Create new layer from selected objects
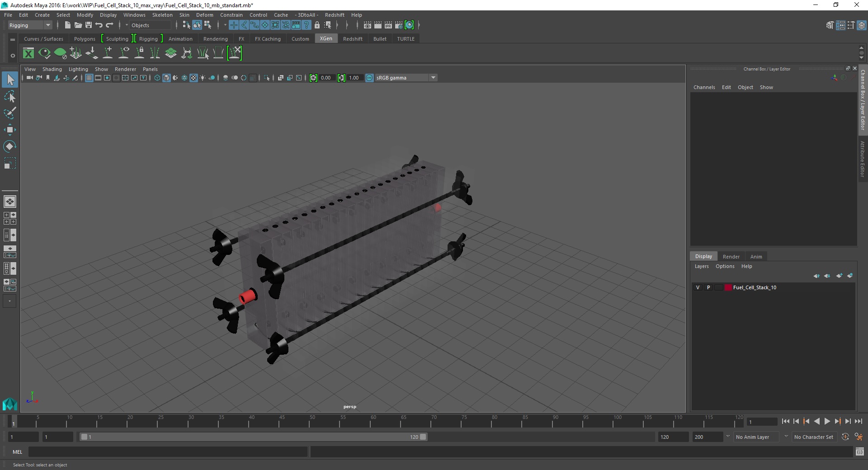This screenshot has height=470, width=868. point(850,276)
